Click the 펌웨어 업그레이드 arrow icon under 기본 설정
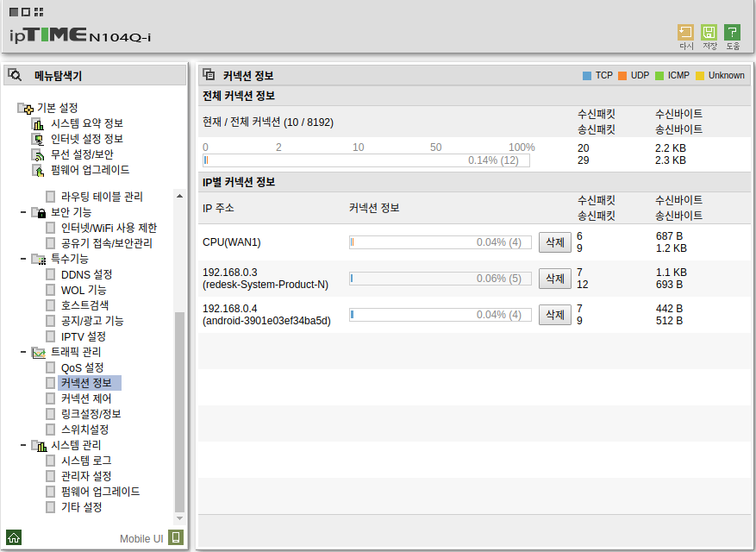756x552 pixels. [x=38, y=170]
